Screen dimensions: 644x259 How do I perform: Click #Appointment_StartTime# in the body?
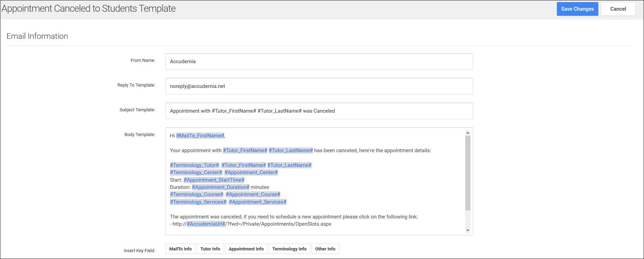[214, 180]
